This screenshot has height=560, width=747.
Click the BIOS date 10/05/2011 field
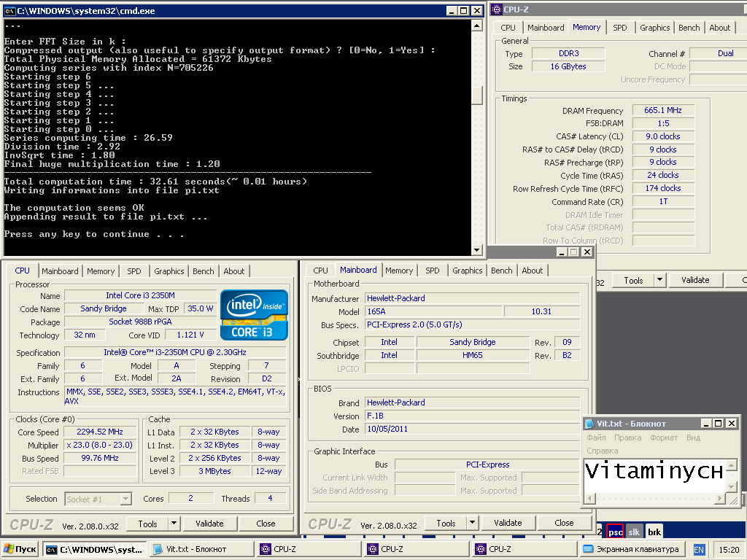pos(473,429)
